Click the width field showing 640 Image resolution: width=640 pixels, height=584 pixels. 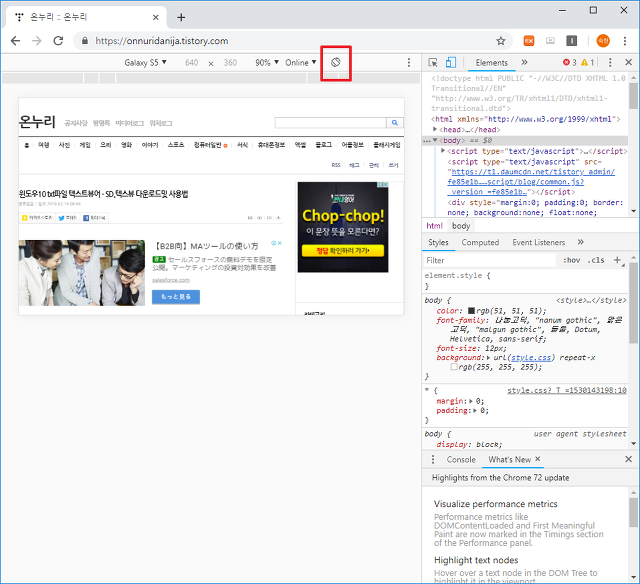click(191, 62)
